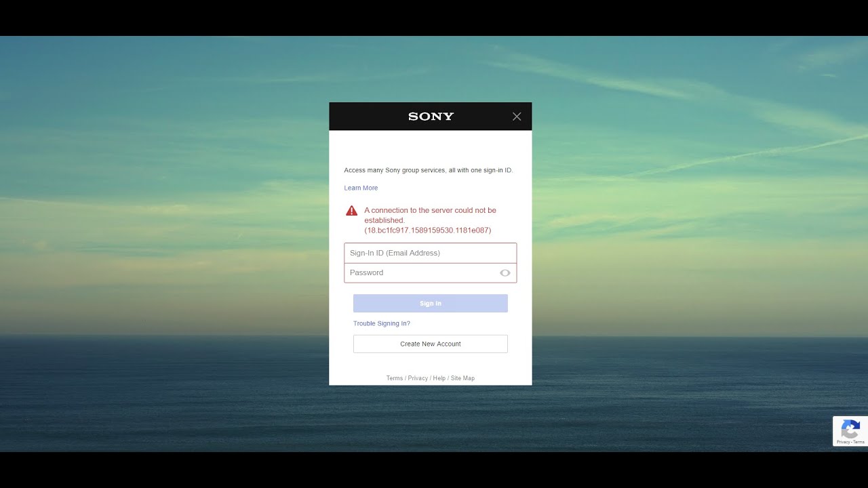Open the Privacy footer link
Screen dimensions: 868x488
click(x=418, y=378)
